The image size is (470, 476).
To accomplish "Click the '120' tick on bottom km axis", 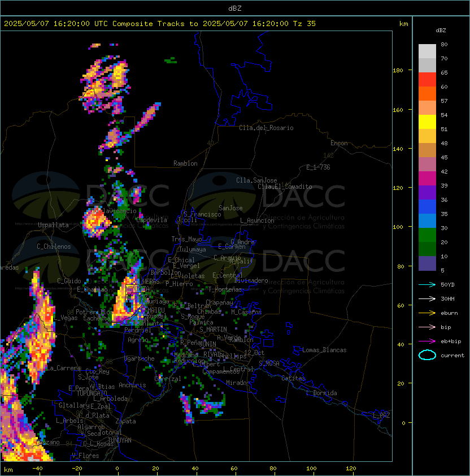I will point(350,469).
